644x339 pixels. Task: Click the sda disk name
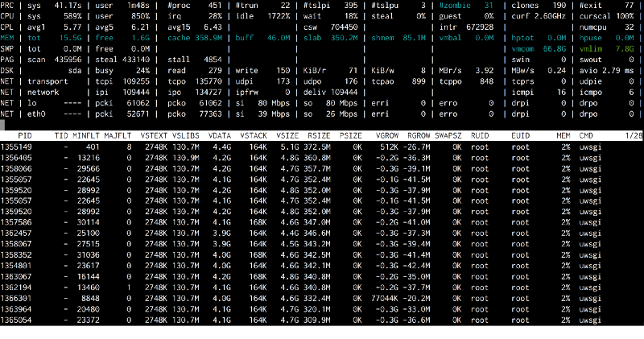pos(75,71)
